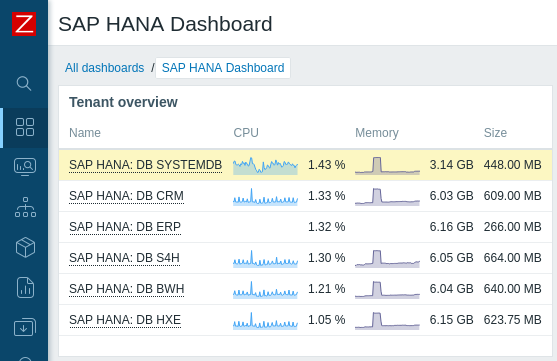Viewport: 557px width, 361px height.
Task: Click SAP HANA Dashboard breadcrumb
Action: coord(223,68)
